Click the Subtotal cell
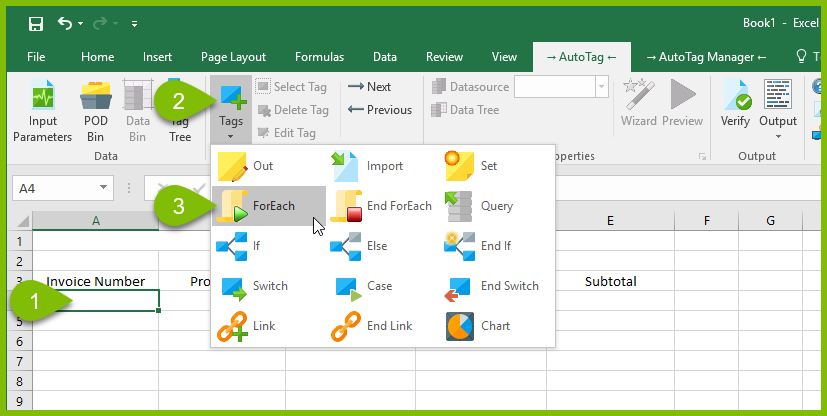 610,282
